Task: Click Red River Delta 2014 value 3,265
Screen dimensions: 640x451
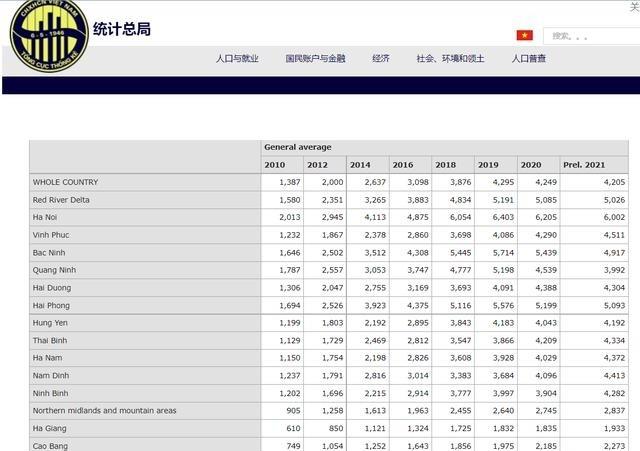Action: (x=375, y=200)
